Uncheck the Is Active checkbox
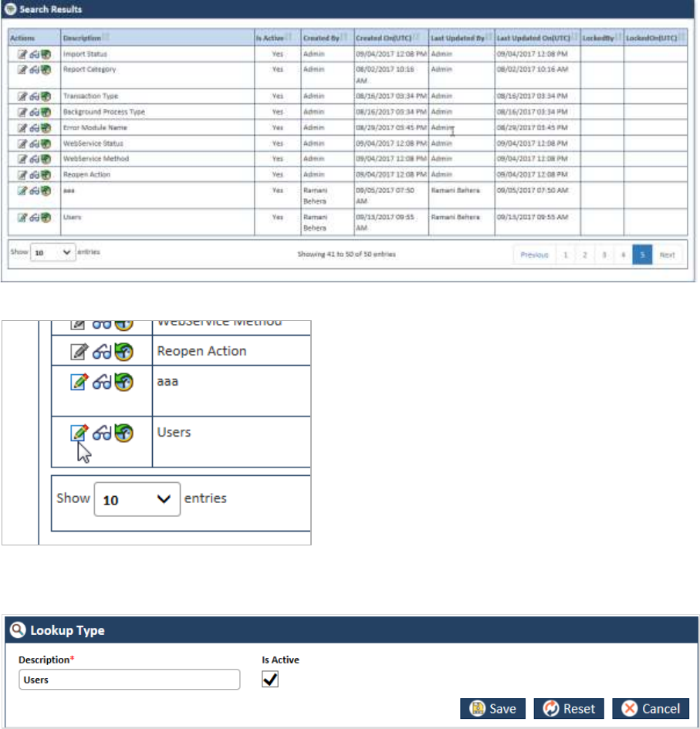The image size is (700, 729). pos(270,680)
